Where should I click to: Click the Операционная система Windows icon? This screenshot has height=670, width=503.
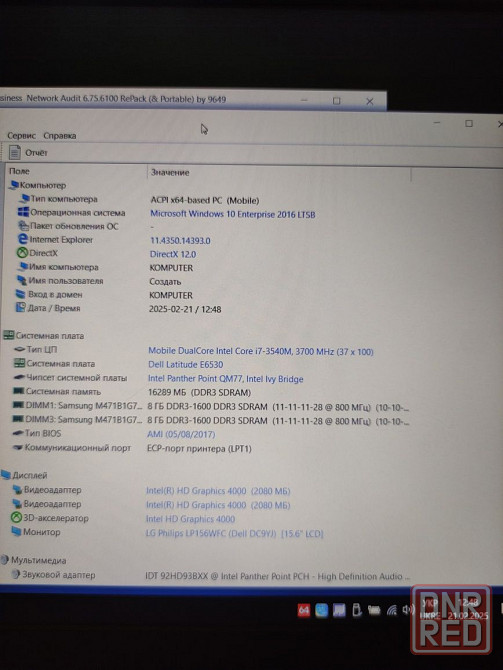click(x=23, y=212)
